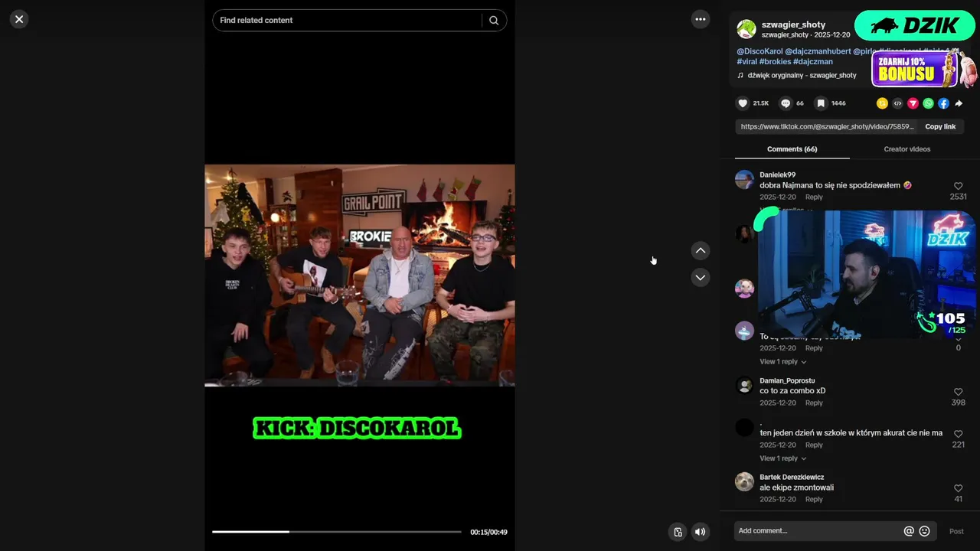Like Damian_Poprostu's comment
980x551 pixels.
click(958, 392)
